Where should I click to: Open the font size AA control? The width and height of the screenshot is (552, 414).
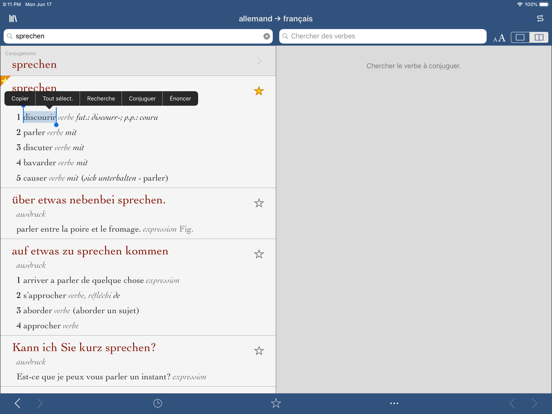pyautogui.click(x=499, y=38)
